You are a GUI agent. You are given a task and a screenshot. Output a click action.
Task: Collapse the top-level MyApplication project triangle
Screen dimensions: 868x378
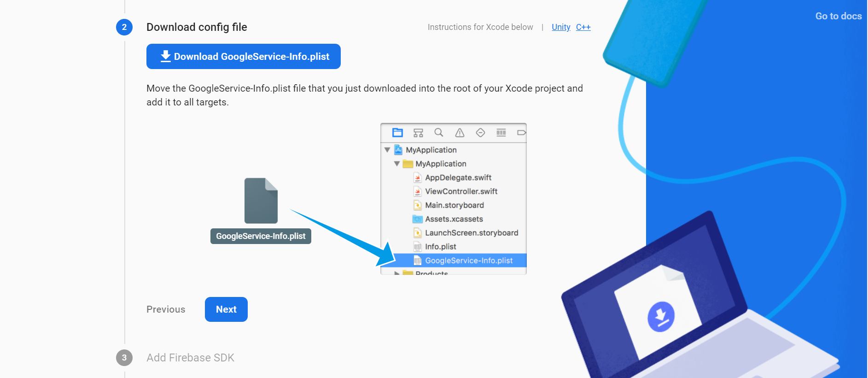(x=387, y=150)
